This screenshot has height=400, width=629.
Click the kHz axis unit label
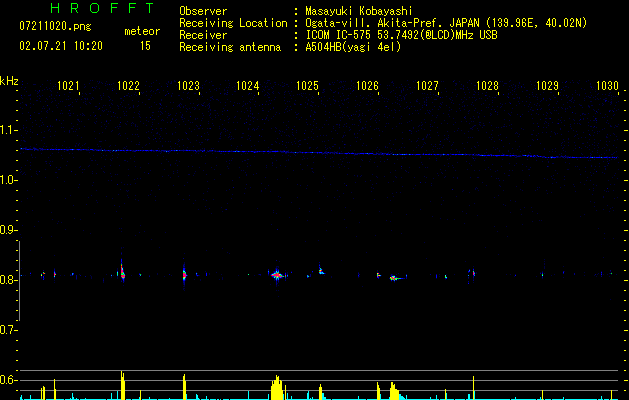[9, 81]
